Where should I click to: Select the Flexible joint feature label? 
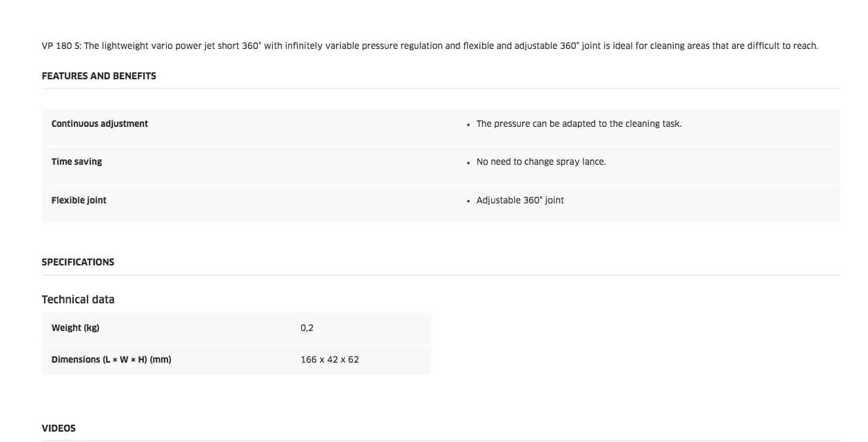click(79, 200)
